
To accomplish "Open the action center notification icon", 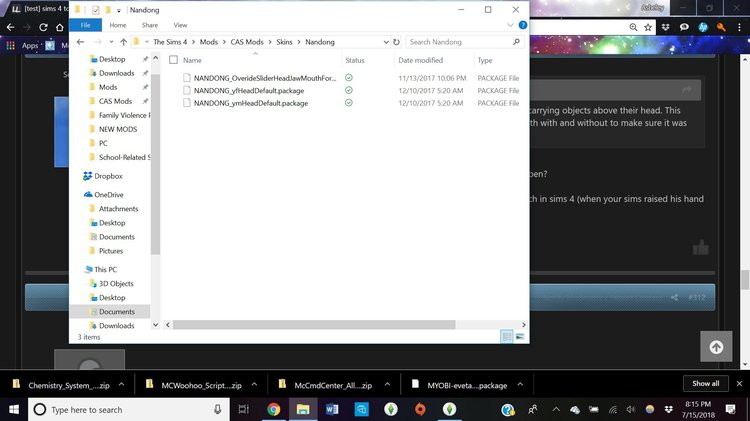I will click(730, 410).
